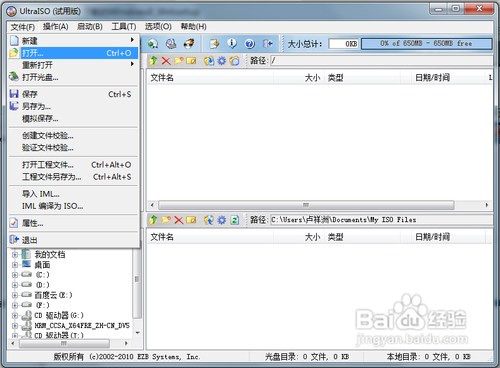Image resolution: width=500 pixels, height=368 pixels.
Task: Click the 大小总计 0KB size field
Action: [x=344, y=44]
